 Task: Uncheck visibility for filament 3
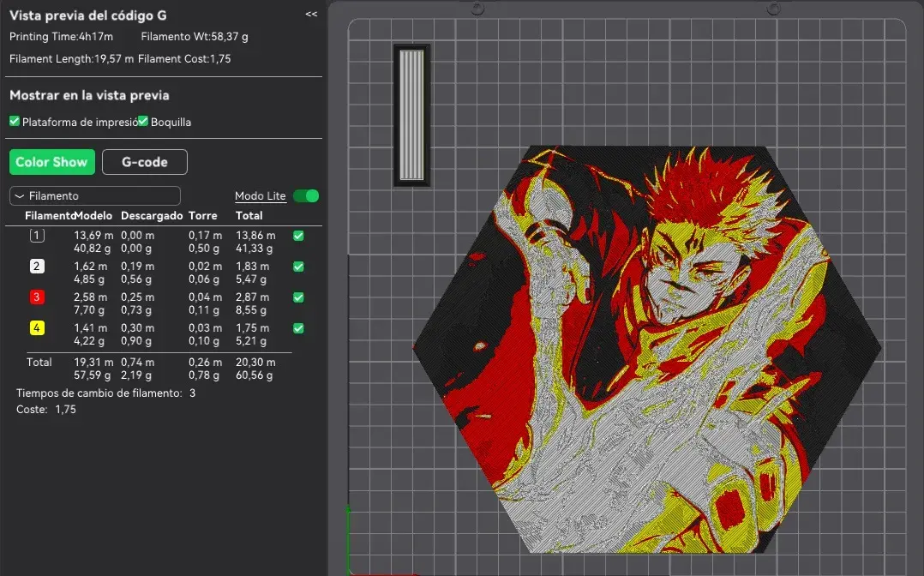[x=299, y=297]
